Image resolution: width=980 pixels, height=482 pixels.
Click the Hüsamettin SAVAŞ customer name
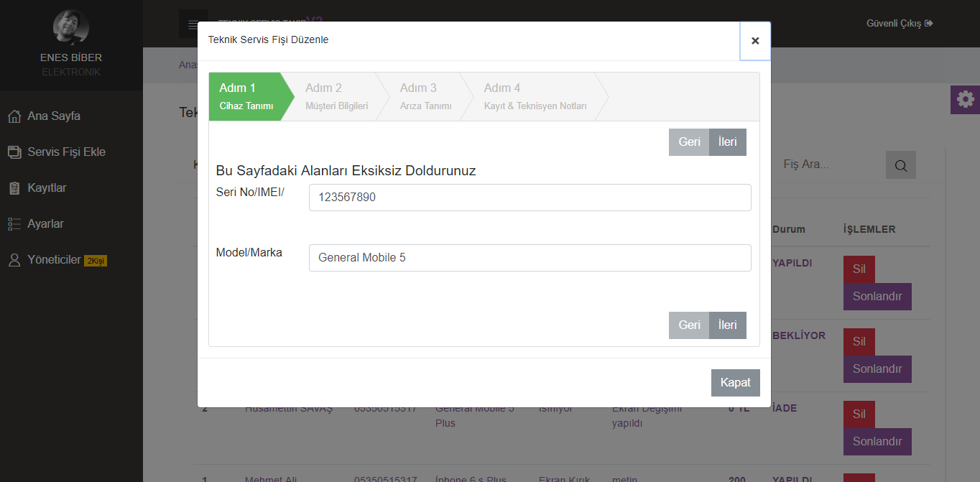pyautogui.click(x=289, y=409)
